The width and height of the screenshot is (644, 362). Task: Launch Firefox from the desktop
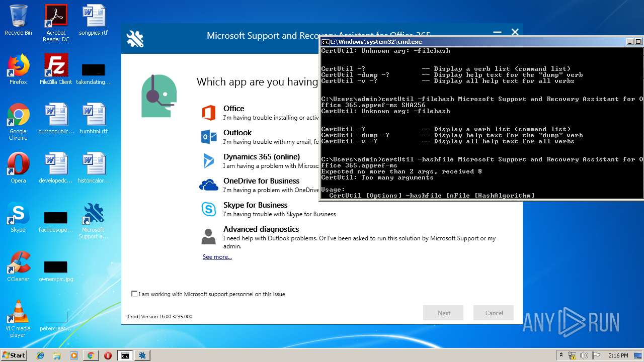coord(18,69)
